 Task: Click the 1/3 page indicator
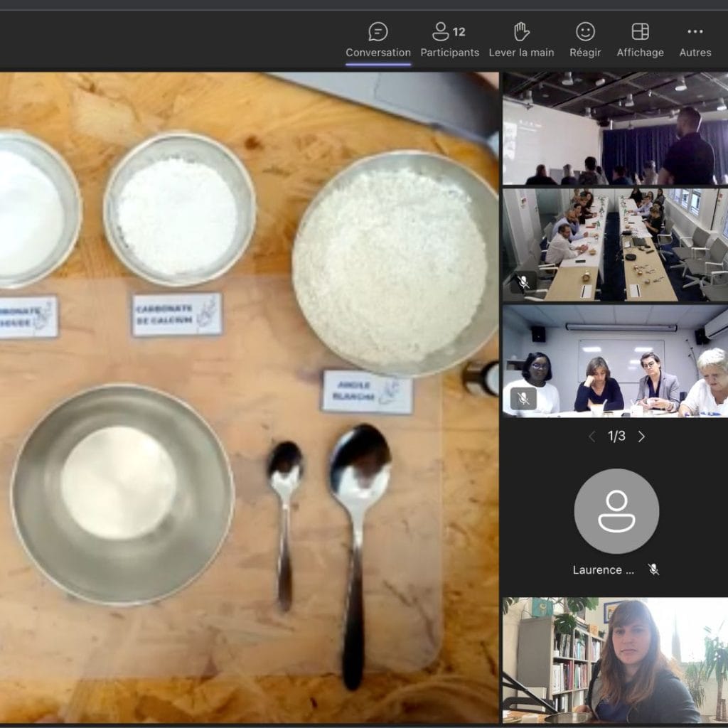tap(616, 437)
